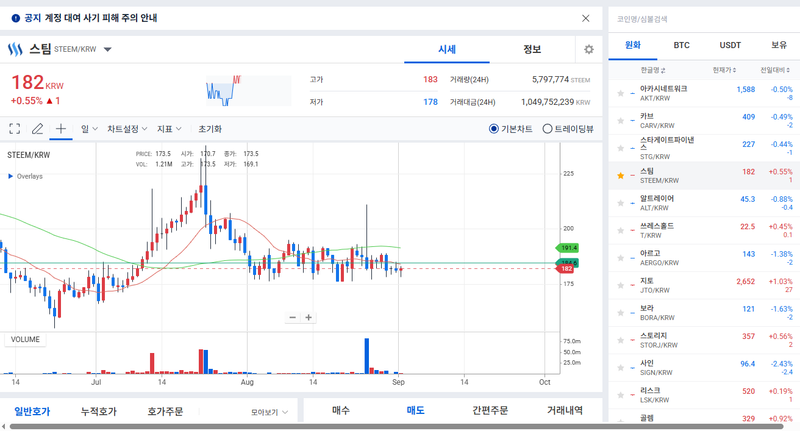Toggle favorite star for 쓰레스홀드
Screen dimensions: 800x431
coord(620,231)
